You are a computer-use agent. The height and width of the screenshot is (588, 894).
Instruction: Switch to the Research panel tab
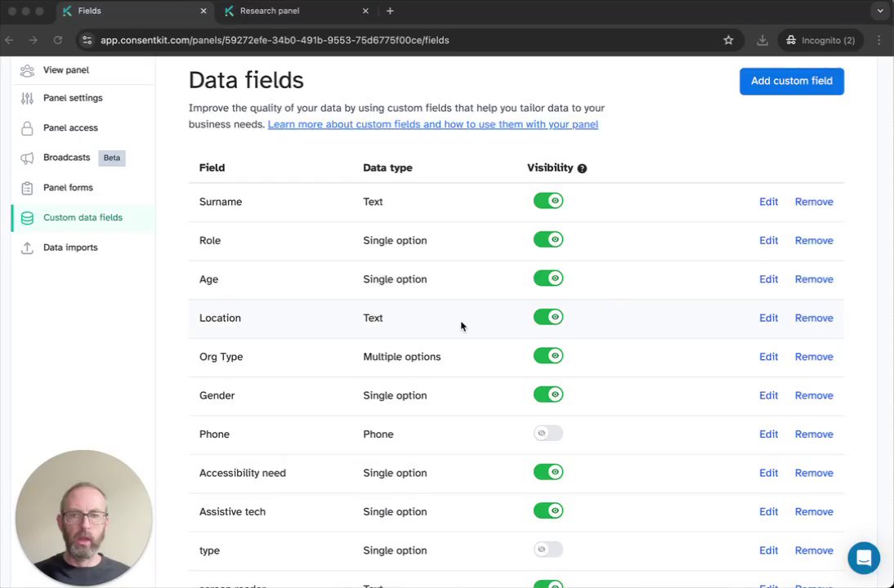point(270,11)
